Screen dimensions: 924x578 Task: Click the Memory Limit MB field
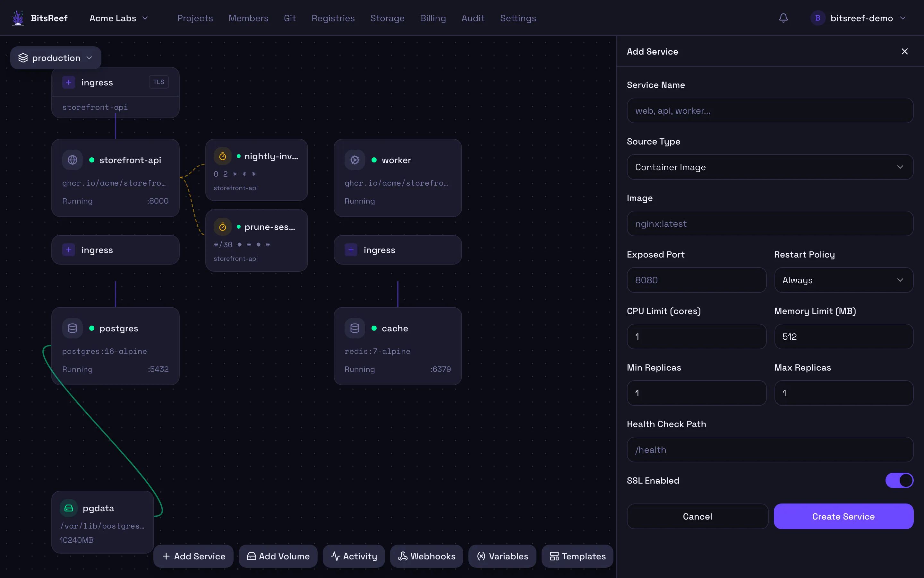pos(843,337)
